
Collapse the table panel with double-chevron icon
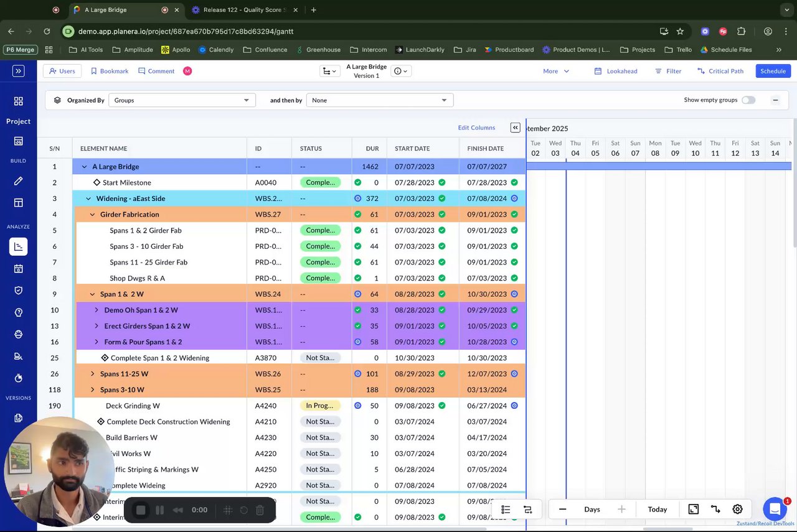(x=515, y=128)
